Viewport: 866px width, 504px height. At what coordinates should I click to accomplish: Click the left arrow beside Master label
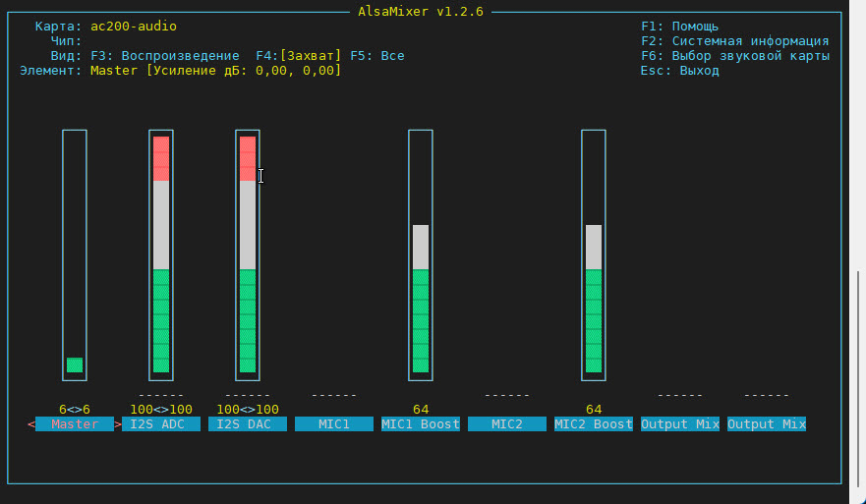[30, 424]
